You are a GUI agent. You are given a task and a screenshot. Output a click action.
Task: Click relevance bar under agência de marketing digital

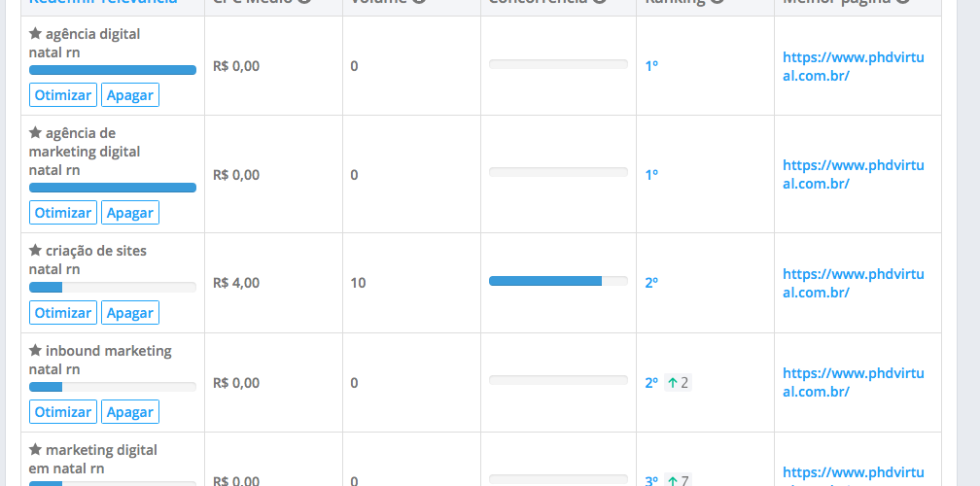click(113, 188)
